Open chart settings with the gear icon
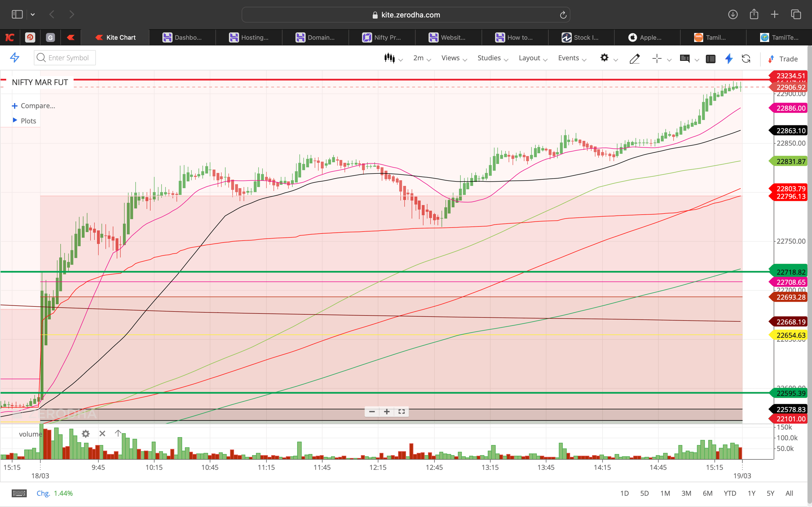The width and height of the screenshot is (812, 507). 605,58
